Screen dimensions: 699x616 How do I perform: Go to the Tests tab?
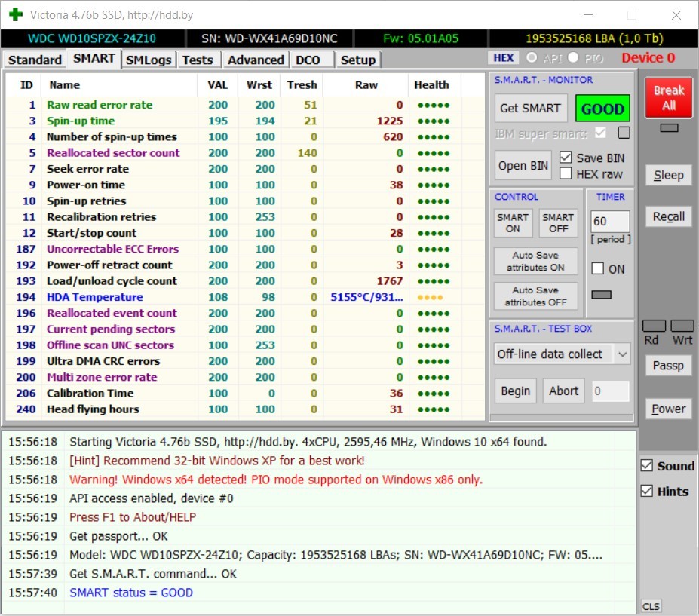[198, 60]
